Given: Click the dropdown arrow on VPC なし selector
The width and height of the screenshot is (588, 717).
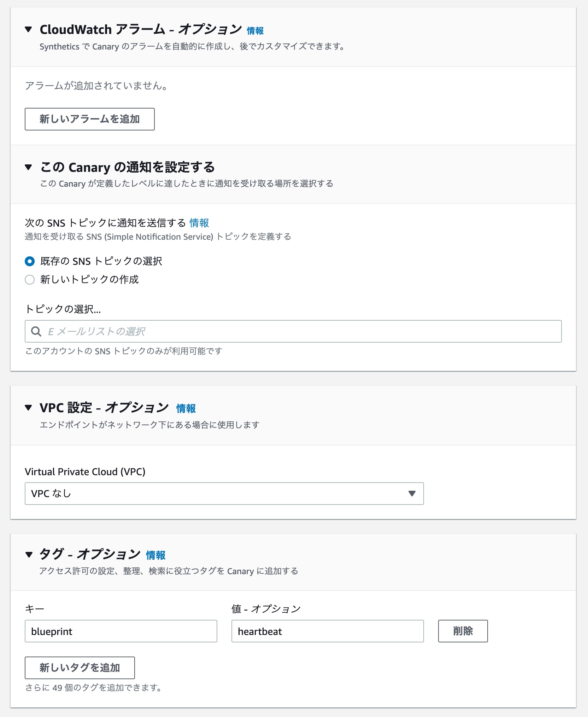Looking at the screenshot, I should (411, 494).
